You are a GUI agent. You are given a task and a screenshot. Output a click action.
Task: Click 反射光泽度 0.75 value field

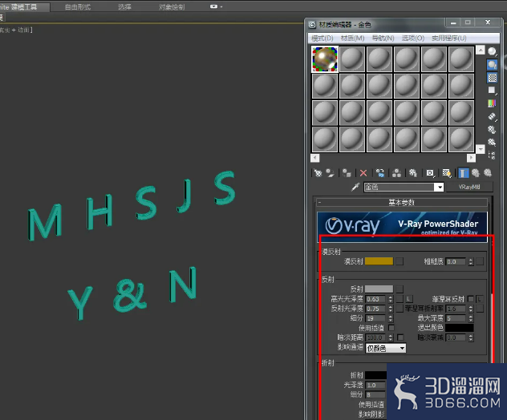click(375, 309)
